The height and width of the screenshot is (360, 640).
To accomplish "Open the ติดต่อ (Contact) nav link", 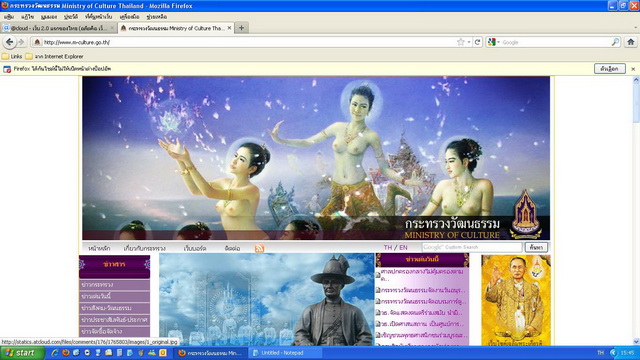I will click(x=232, y=248).
